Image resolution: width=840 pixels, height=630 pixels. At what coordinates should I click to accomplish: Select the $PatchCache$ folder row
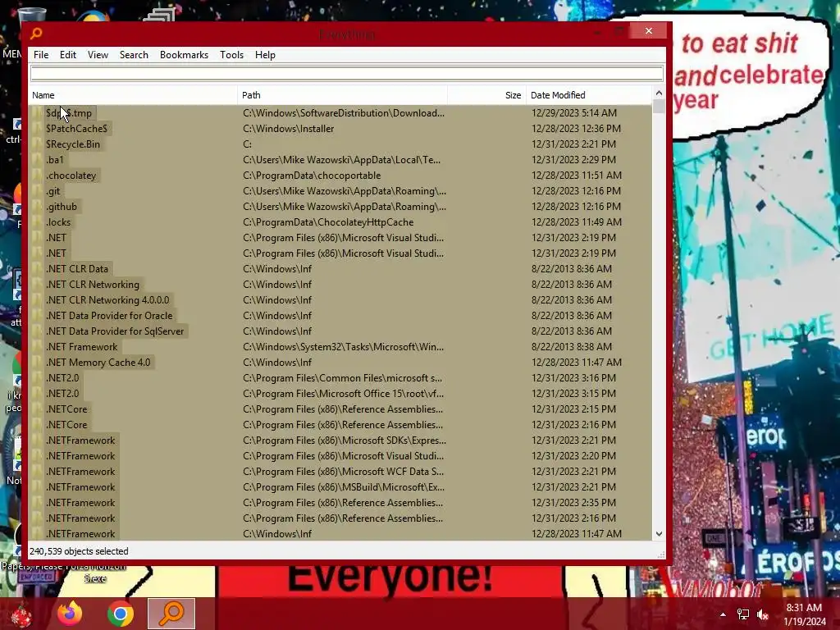pyautogui.click(x=340, y=129)
